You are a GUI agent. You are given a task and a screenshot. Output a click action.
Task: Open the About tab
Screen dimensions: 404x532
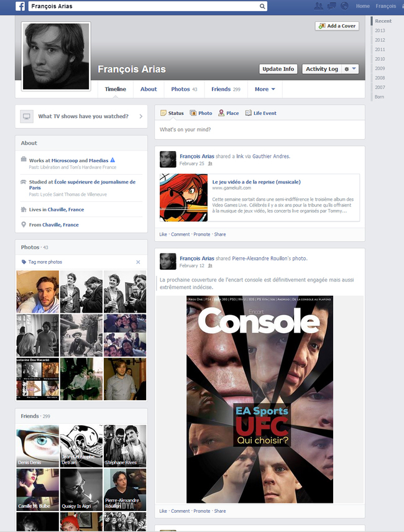(x=149, y=89)
